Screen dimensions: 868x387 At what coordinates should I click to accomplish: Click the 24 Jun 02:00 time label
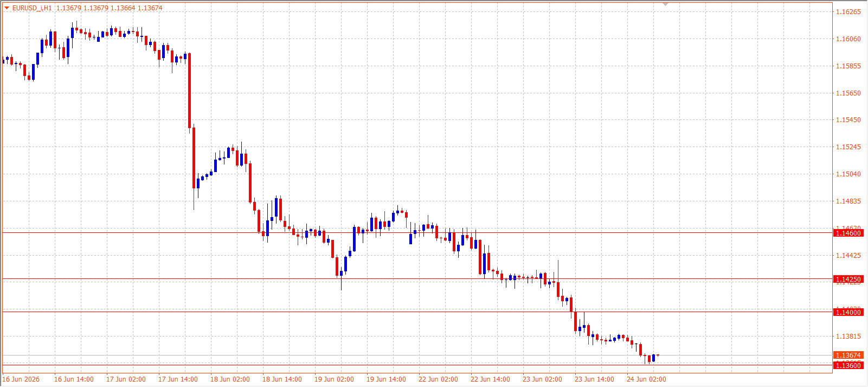click(646, 379)
